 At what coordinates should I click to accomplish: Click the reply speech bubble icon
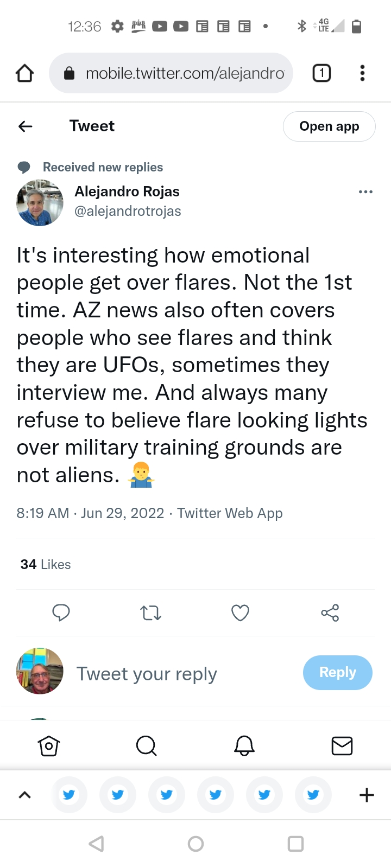click(61, 612)
